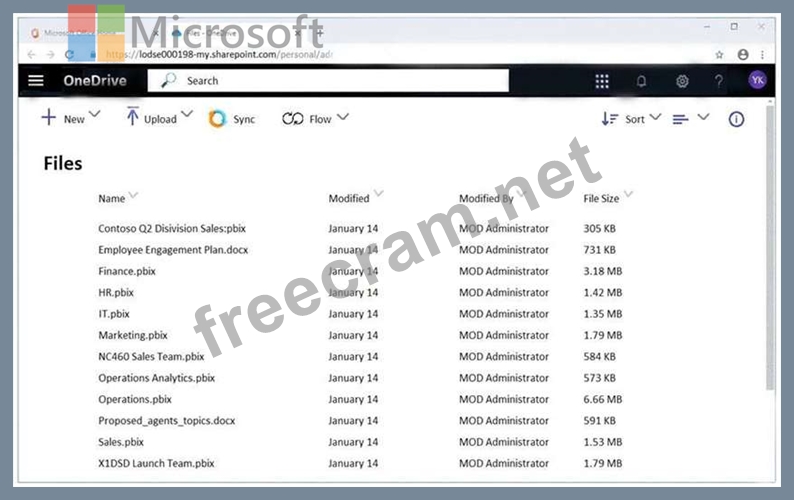Open Finance.pbix file

127,271
